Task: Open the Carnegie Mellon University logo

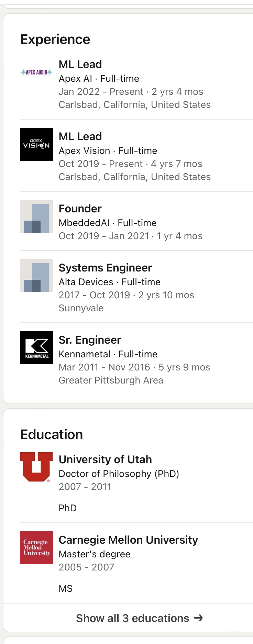Action: tap(36, 548)
